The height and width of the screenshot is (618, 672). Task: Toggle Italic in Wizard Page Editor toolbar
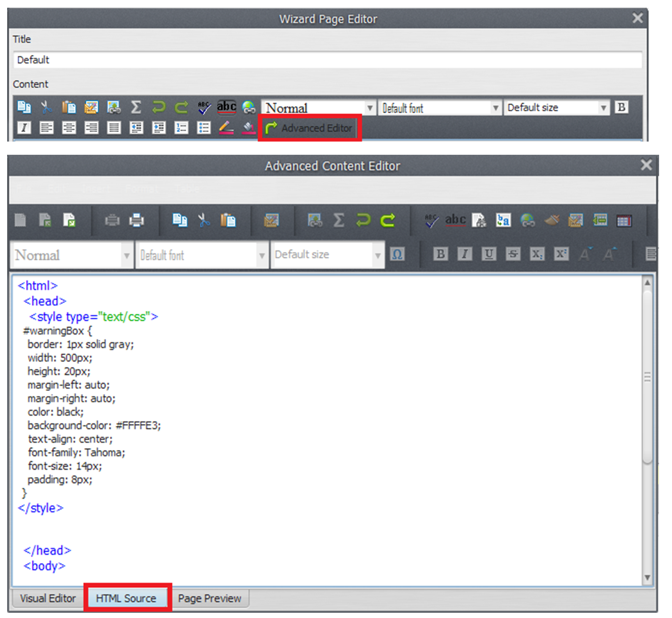(24, 128)
